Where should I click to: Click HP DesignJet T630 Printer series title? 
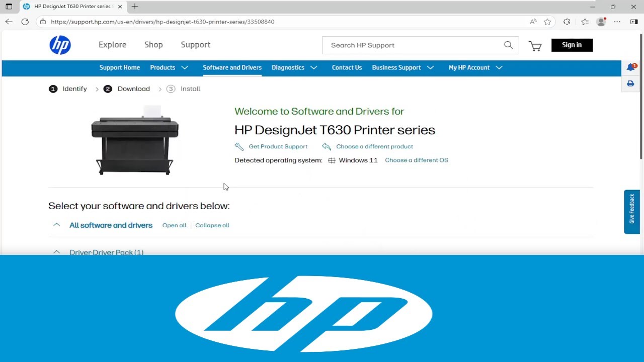(x=335, y=130)
